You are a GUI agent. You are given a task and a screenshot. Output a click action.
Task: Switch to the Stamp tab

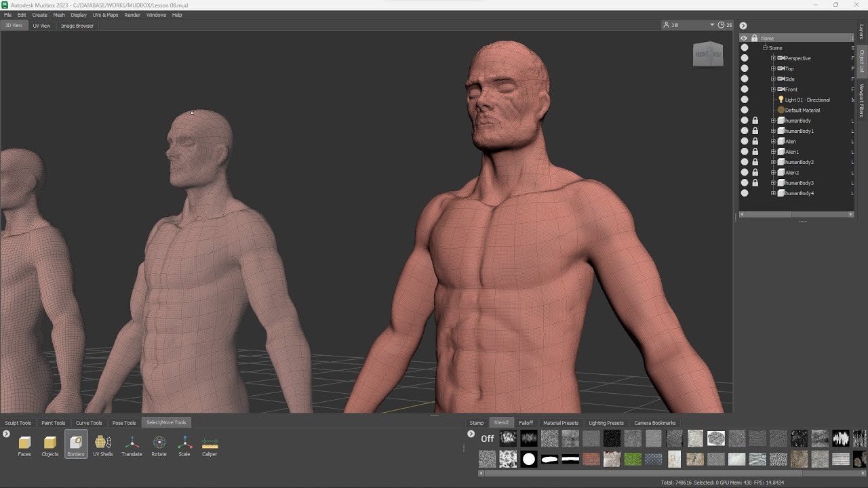(x=477, y=423)
